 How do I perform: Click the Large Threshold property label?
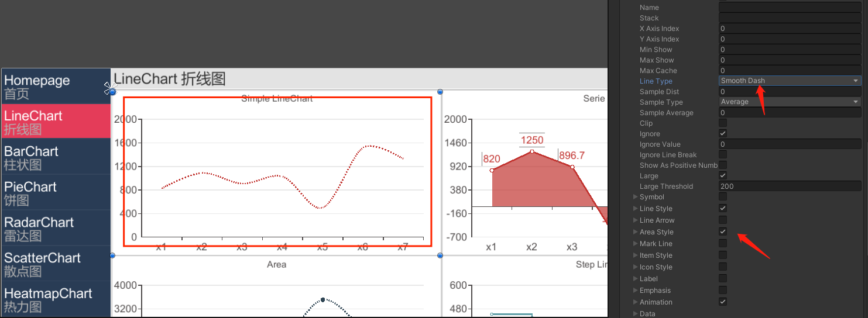[666, 186]
